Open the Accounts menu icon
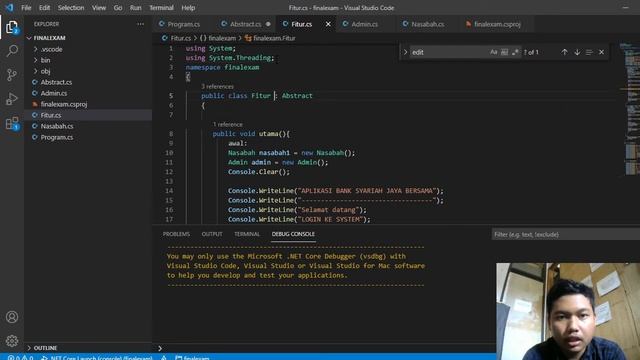 pyautogui.click(x=12, y=317)
